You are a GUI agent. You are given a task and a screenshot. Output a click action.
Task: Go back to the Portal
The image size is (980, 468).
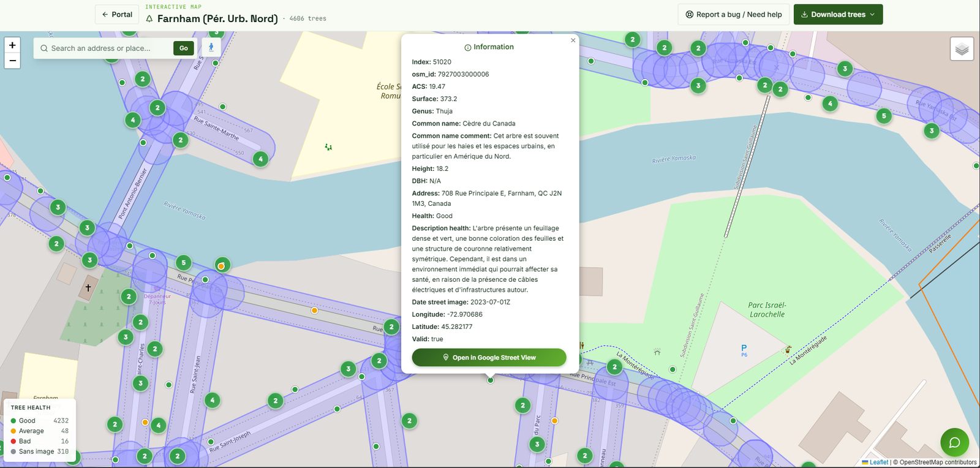pyautogui.click(x=117, y=15)
